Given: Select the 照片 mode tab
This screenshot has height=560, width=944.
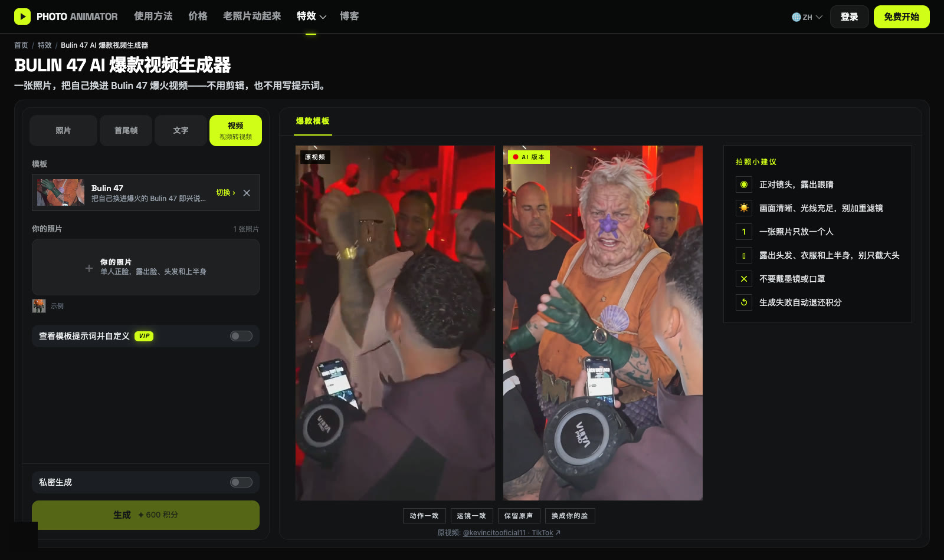Looking at the screenshot, I should point(63,130).
